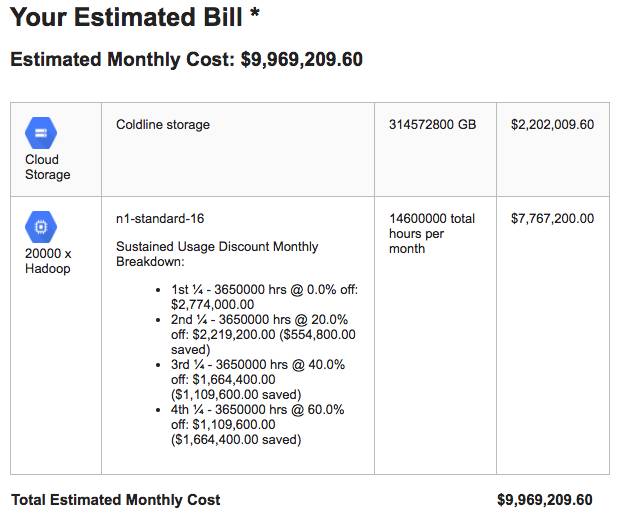The height and width of the screenshot is (517, 619).
Task: Click the Coldline storage description
Action: pos(163,124)
